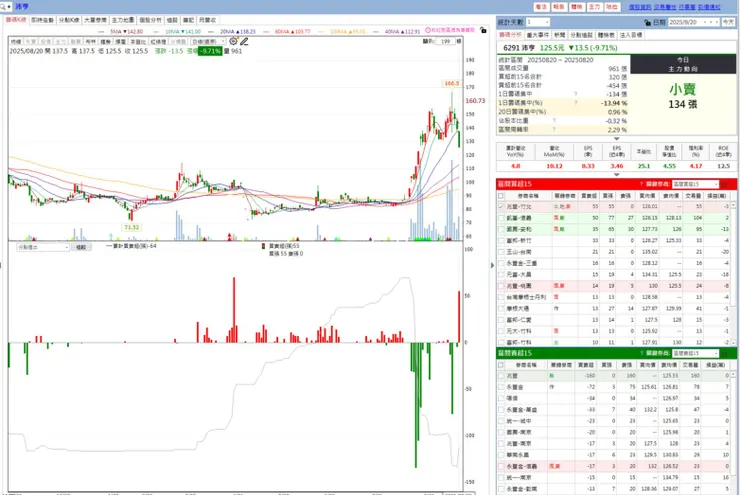Click sell table scrollbar up arrow
Image resolution: width=740 pixels, height=495 pixels.
pos(733,375)
